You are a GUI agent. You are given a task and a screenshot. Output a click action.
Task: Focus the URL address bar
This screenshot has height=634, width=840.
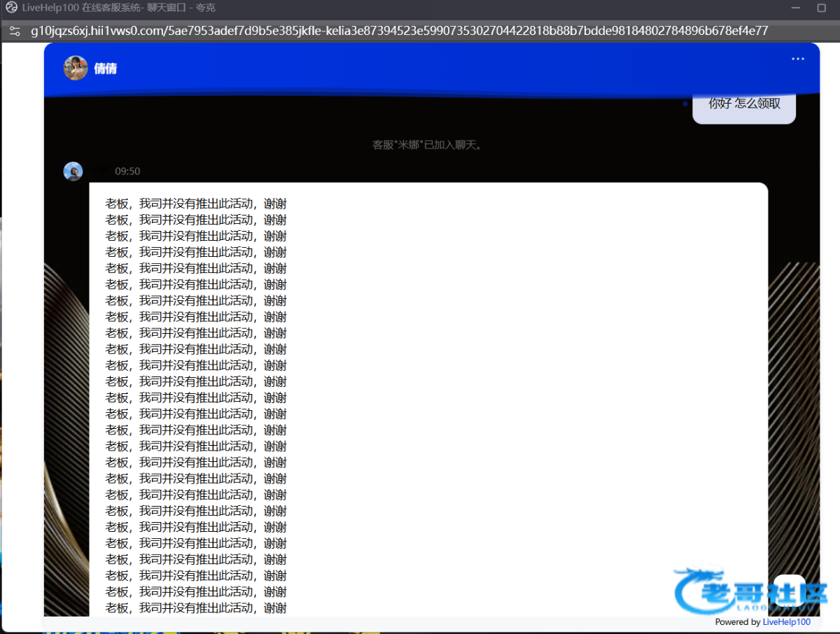[x=399, y=31]
